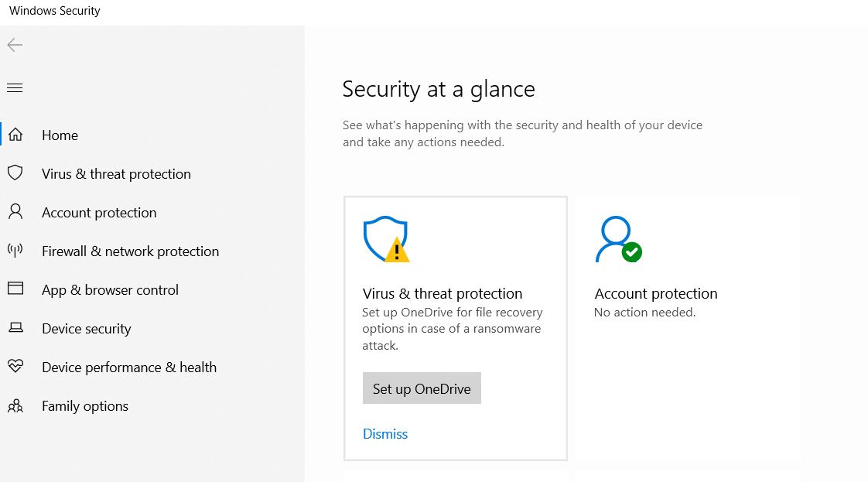Click the Home house icon
Viewport: 868px width, 482px height.
pyautogui.click(x=15, y=135)
